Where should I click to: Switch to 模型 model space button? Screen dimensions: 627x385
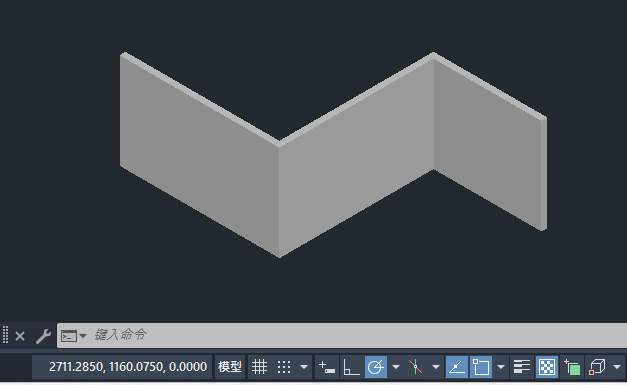(x=230, y=367)
